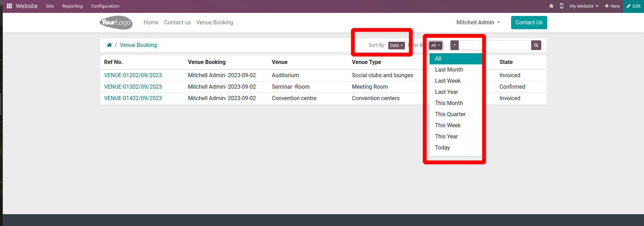Click the Meeting Room venue type cell
The height and width of the screenshot is (226, 644).
[370, 87]
